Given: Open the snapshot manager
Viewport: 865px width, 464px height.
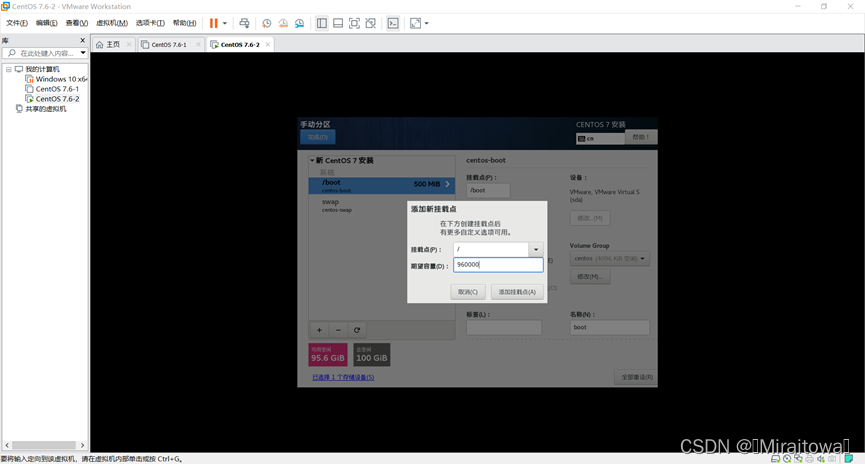Looking at the screenshot, I should click(300, 23).
